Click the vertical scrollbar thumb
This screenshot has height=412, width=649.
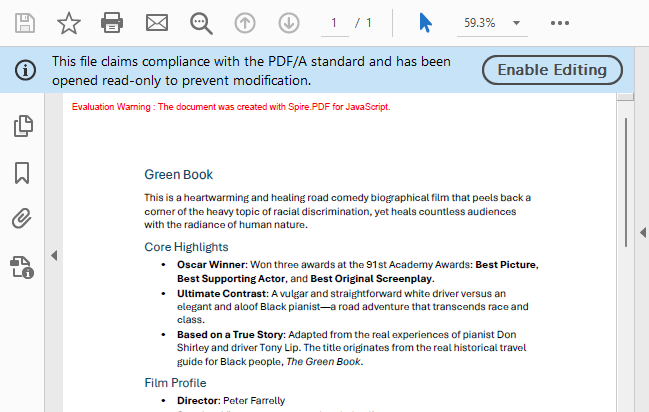[626, 182]
